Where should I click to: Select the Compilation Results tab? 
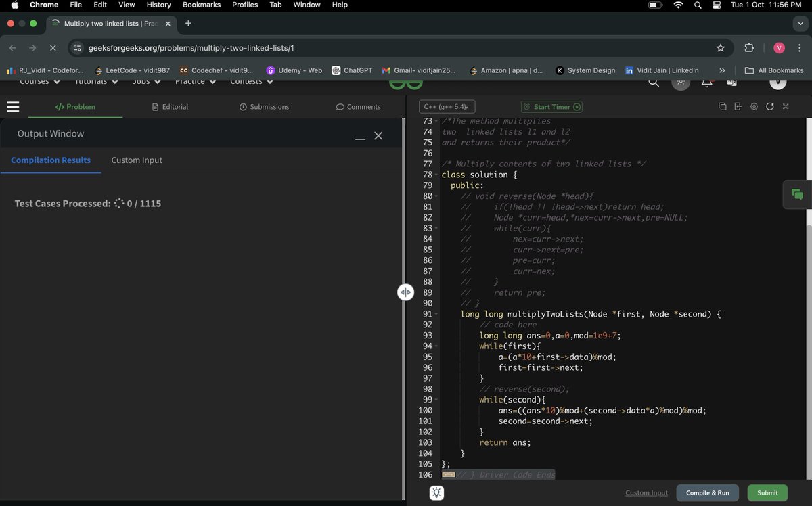coord(51,160)
